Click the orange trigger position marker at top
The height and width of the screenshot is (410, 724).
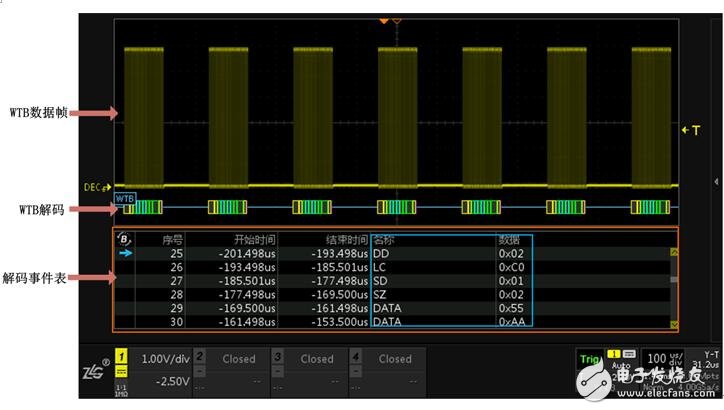397,20
